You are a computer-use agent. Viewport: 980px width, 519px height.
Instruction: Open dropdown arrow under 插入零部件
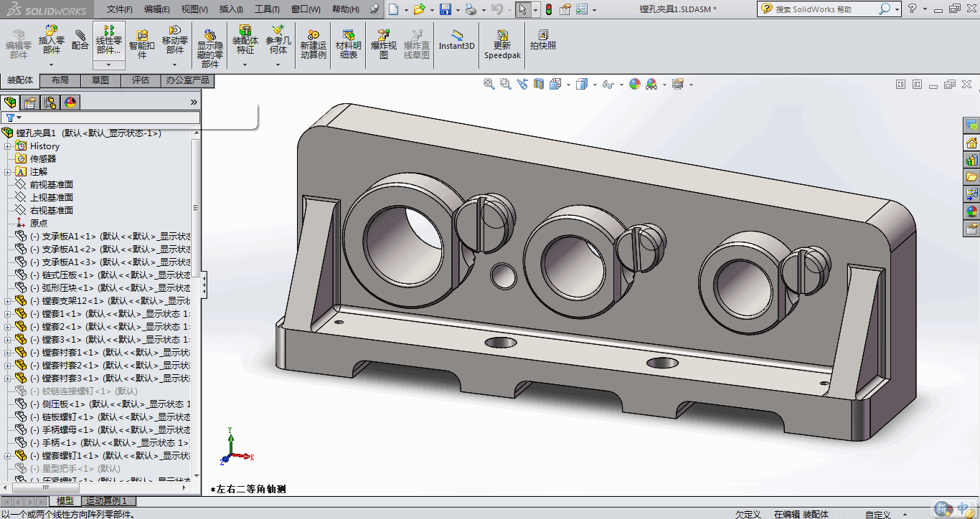click(x=51, y=65)
